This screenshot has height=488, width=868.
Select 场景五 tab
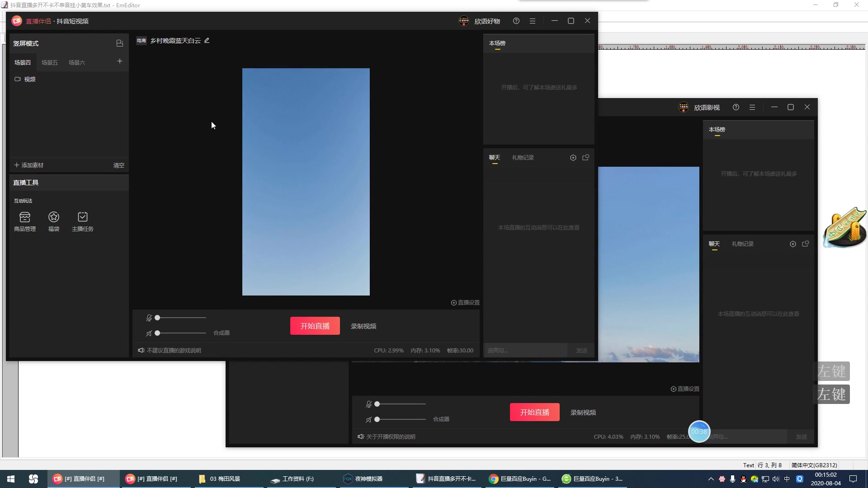point(50,63)
